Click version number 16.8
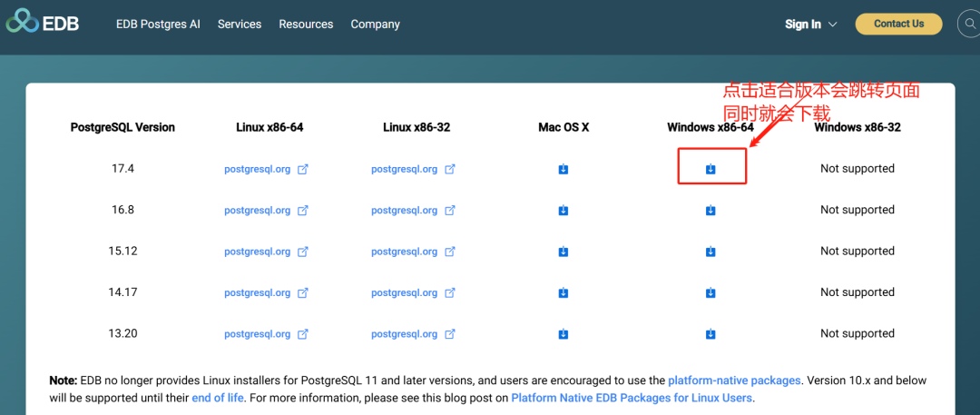Viewport: 980px width, 415px height. (122, 211)
